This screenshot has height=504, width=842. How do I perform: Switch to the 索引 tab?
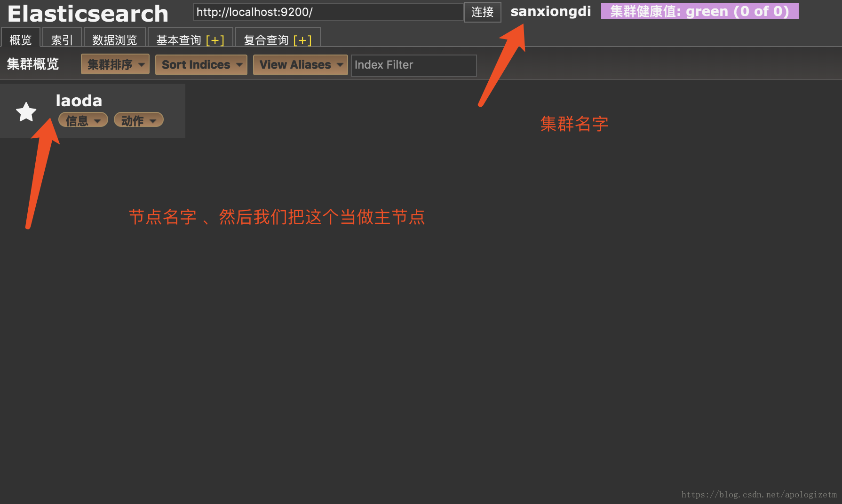[62, 39]
